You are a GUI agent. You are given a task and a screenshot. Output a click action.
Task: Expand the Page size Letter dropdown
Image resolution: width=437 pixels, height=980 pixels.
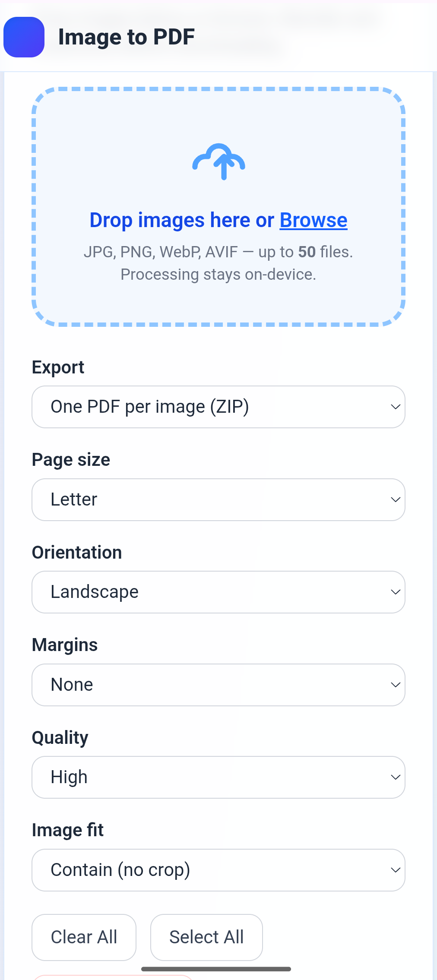[218, 499]
